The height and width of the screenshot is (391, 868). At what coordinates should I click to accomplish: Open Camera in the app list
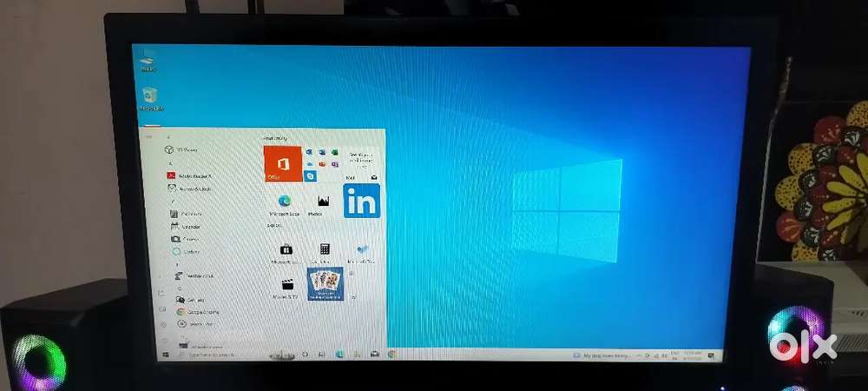[186, 239]
